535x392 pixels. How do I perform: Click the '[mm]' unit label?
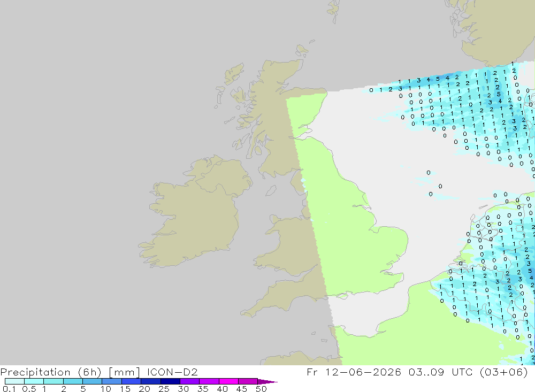pos(124,372)
